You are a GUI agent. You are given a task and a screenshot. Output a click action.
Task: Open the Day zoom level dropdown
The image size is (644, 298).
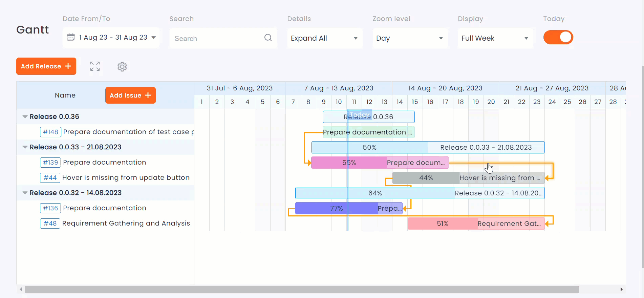[x=410, y=38]
